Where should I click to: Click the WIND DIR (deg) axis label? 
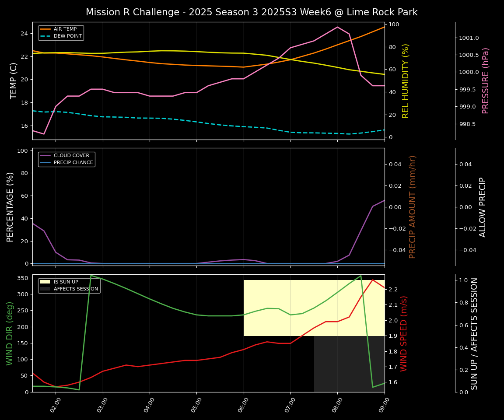pos(10,333)
